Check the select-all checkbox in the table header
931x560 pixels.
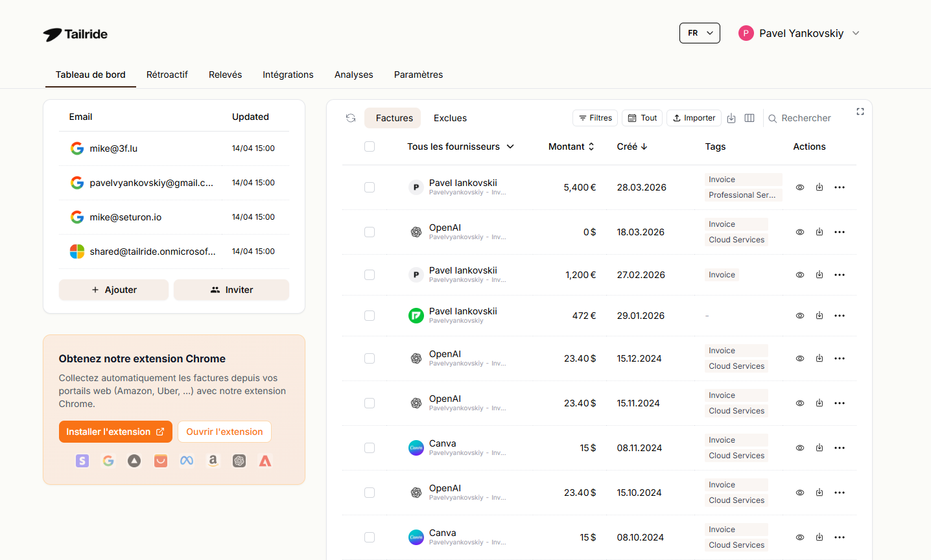click(370, 146)
